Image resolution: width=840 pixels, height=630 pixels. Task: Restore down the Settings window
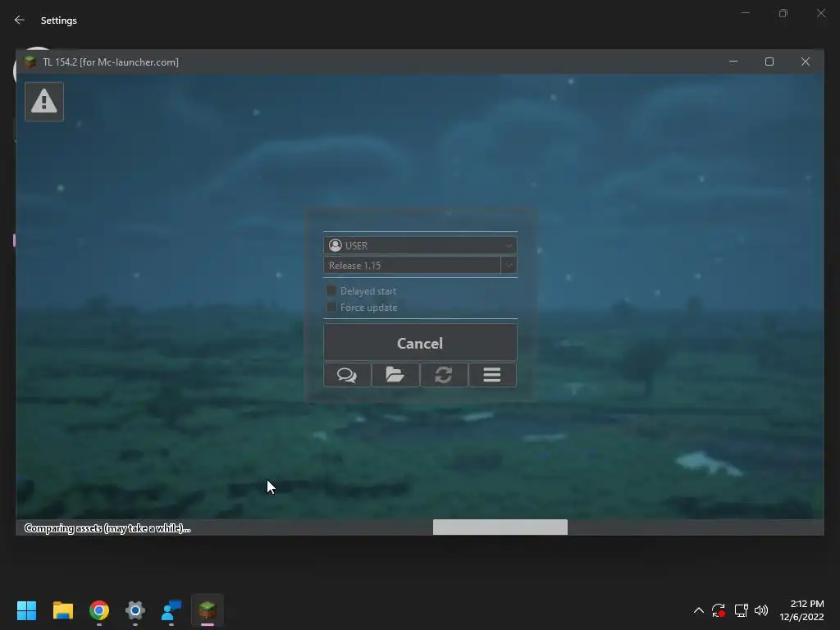(x=783, y=13)
